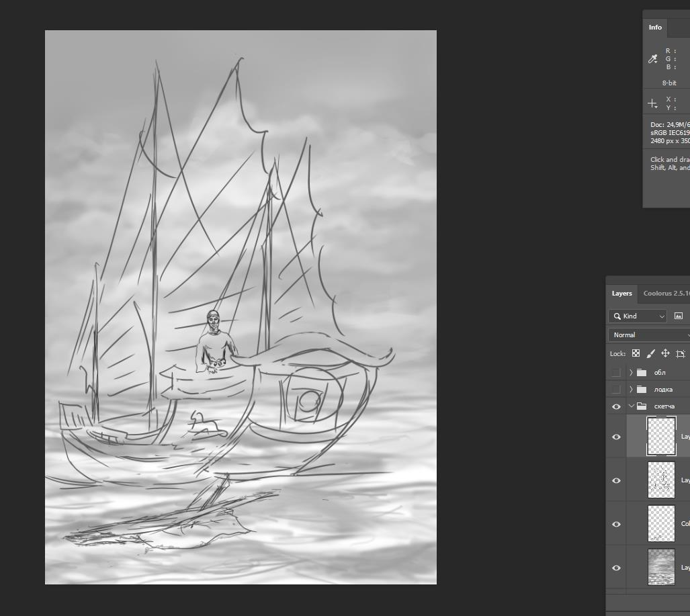The height and width of the screenshot is (616, 690).
Task: Click the open folder icon of скетча
Action: click(642, 406)
